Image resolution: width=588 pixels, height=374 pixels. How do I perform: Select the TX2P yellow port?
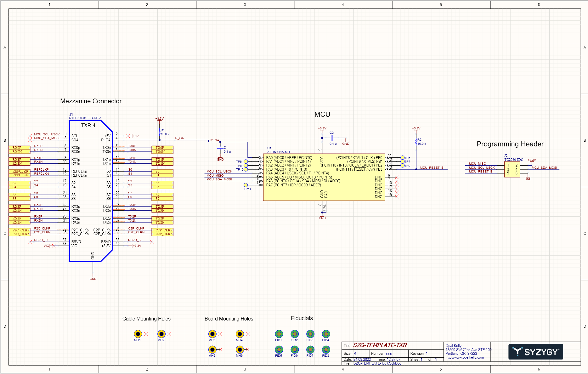tap(162, 218)
